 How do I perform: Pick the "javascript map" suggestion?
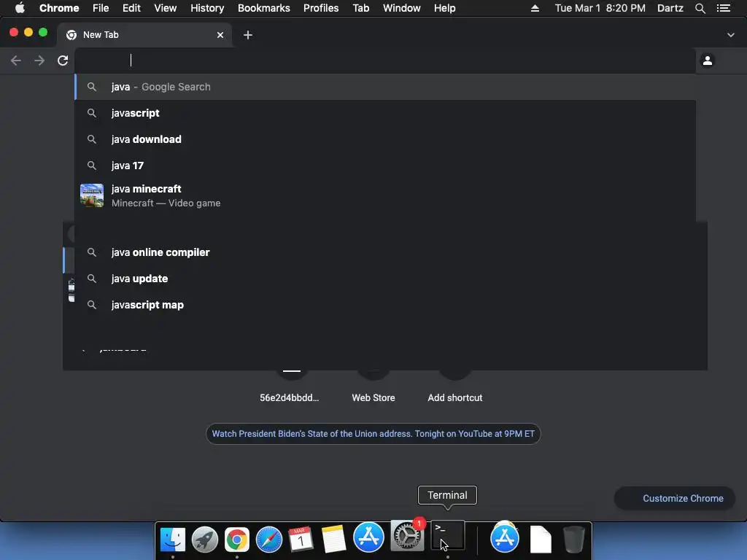[x=385, y=305]
